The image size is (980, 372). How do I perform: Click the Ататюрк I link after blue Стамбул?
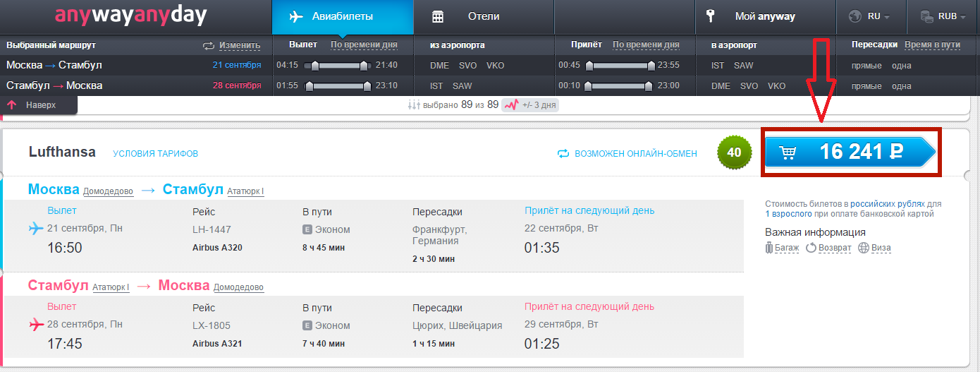(245, 191)
